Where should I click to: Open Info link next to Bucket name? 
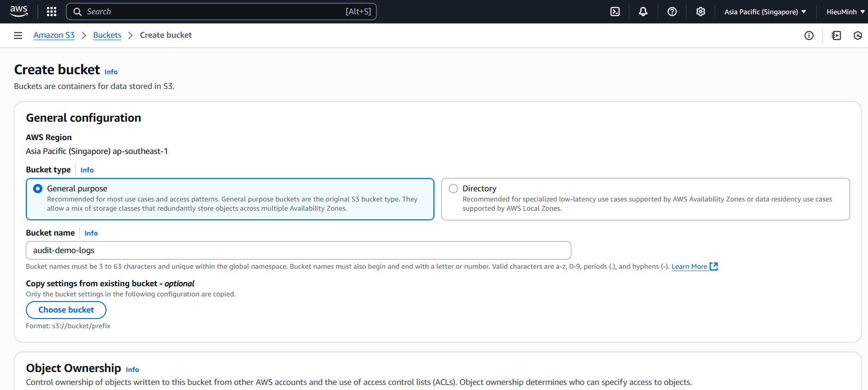91,233
